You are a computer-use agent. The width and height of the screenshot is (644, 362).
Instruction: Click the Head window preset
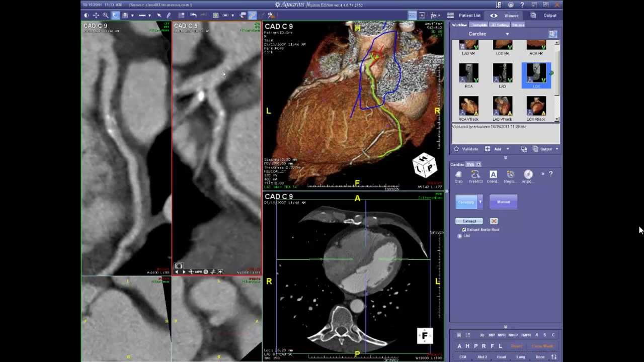coord(502,357)
